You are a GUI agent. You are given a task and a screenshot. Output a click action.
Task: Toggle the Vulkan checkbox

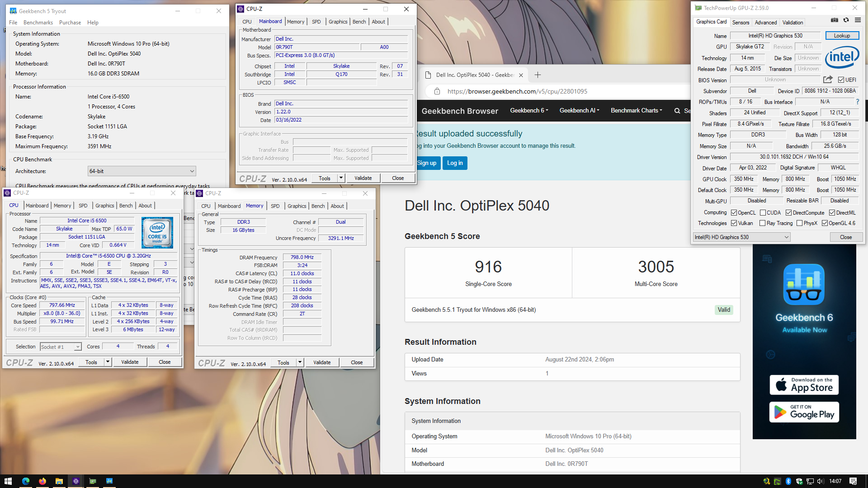[734, 223]
